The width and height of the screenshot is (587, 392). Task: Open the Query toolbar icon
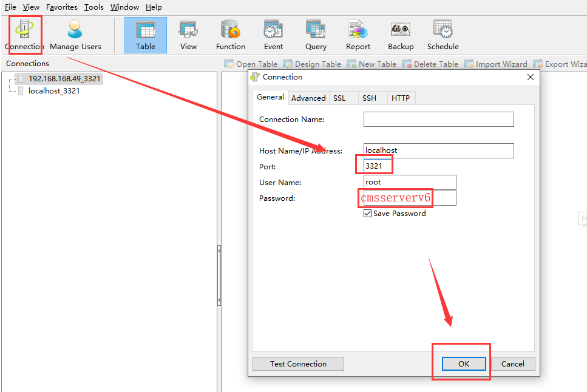coord(316,35)
